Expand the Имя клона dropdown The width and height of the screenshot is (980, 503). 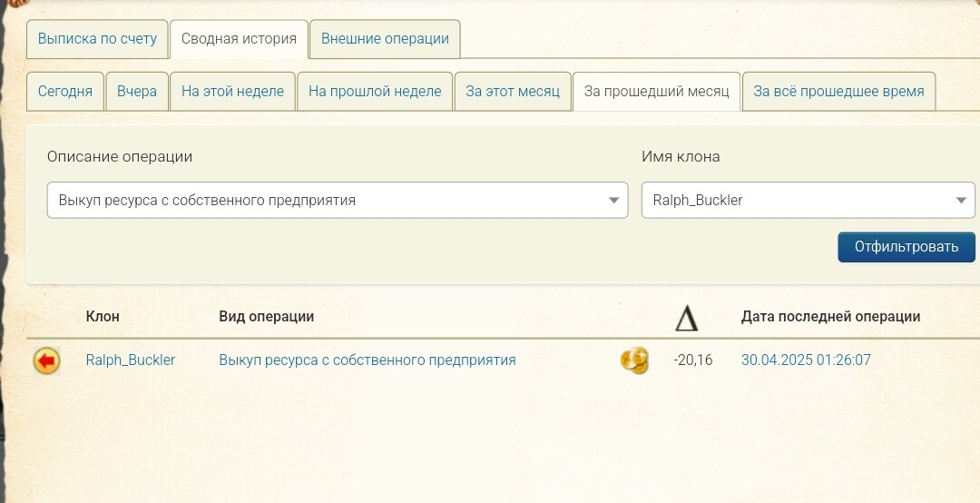[808, 201]
